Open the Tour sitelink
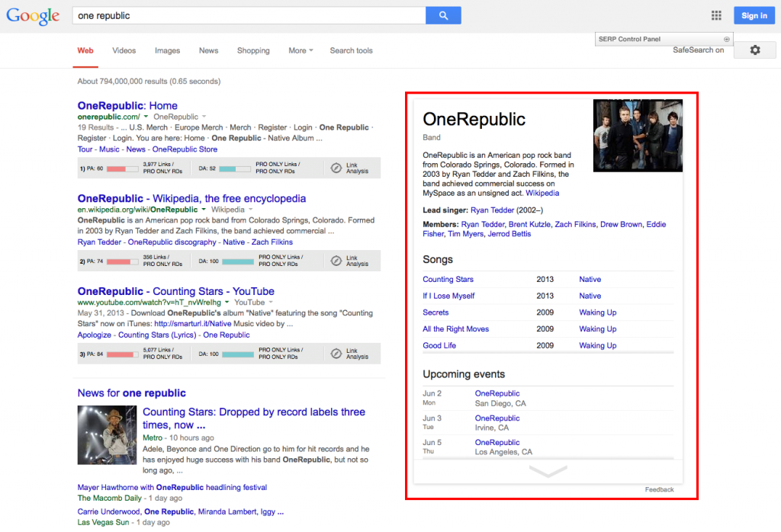This screenshot has height=532, width=781. [85, 149]
